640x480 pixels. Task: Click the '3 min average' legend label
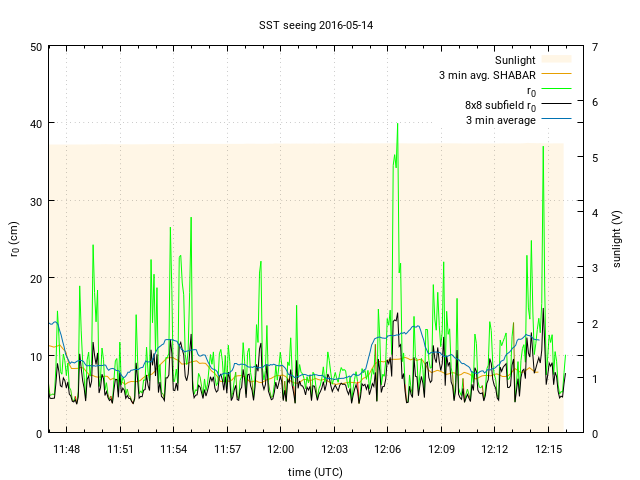(500, 120)
